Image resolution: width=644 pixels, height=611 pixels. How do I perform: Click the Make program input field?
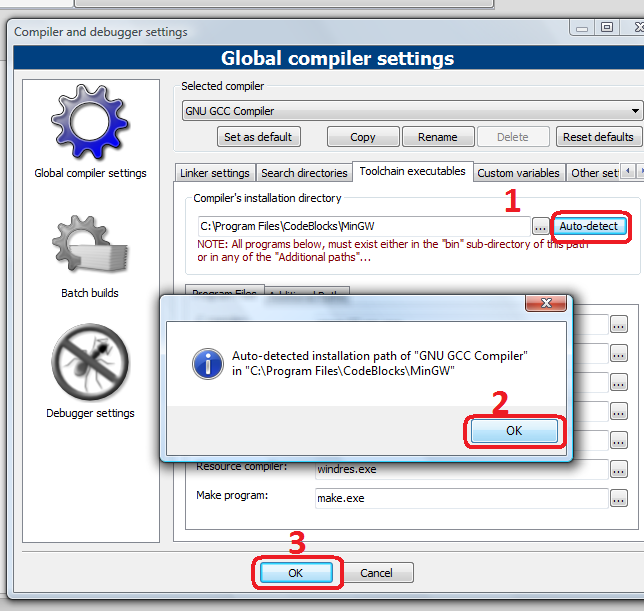click(x=460, y=499)
